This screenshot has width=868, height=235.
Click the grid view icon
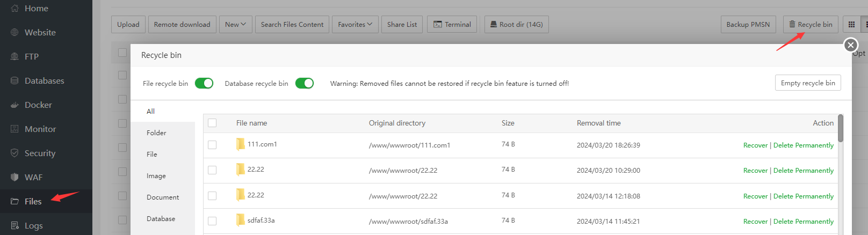(x=851, y=25)
